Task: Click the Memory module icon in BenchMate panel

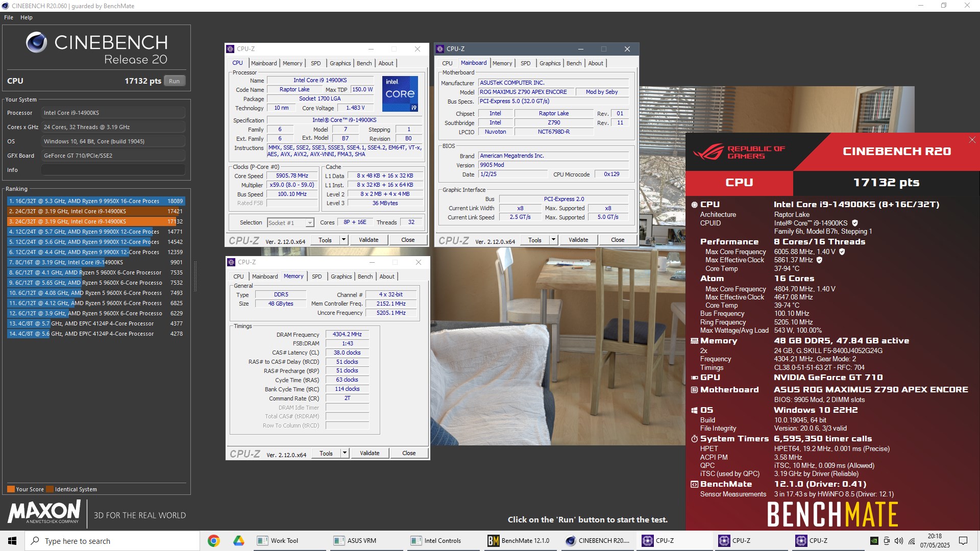Action: 694,341
